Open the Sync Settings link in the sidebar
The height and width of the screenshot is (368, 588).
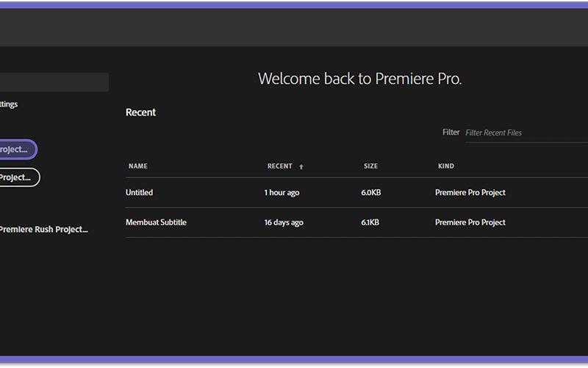(9, 104)
